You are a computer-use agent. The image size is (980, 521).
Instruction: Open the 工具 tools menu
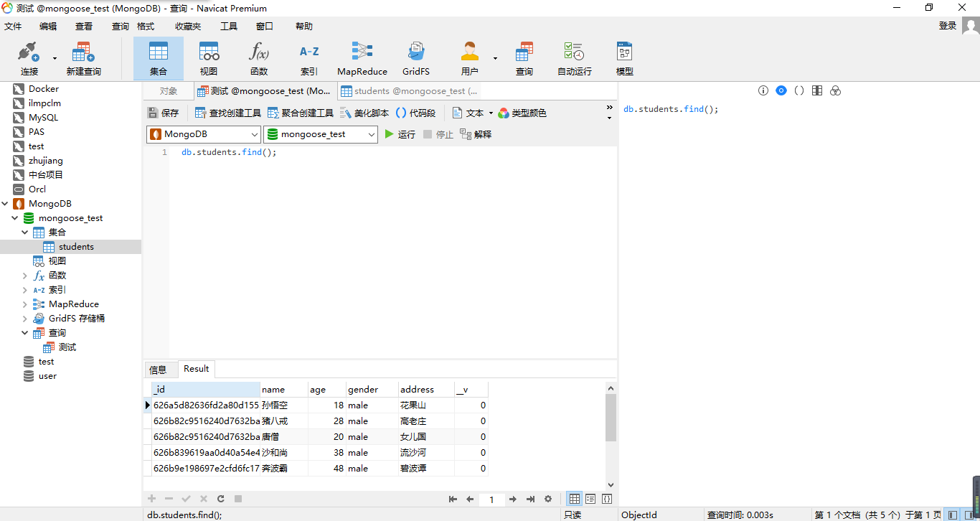229,26
